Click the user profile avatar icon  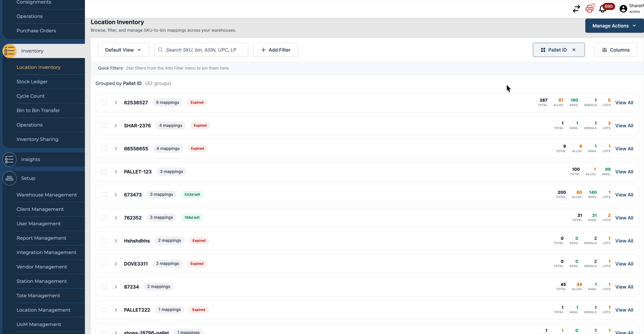623,9
